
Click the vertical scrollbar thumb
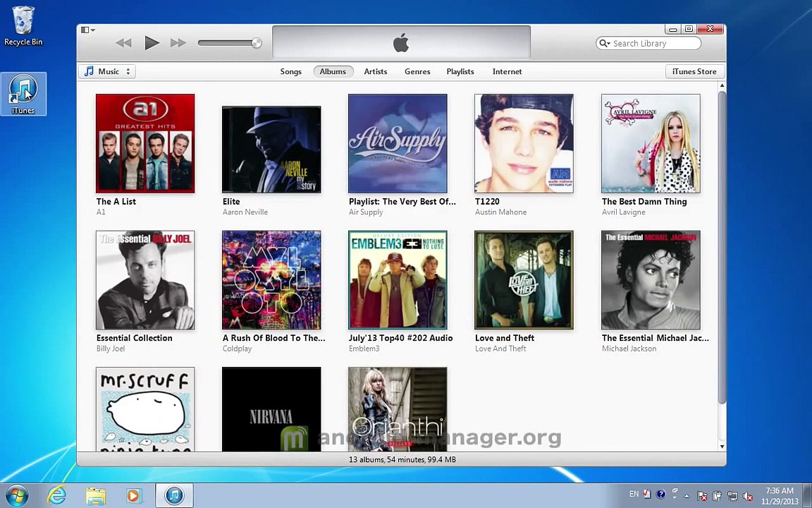(x=722, y=247)
